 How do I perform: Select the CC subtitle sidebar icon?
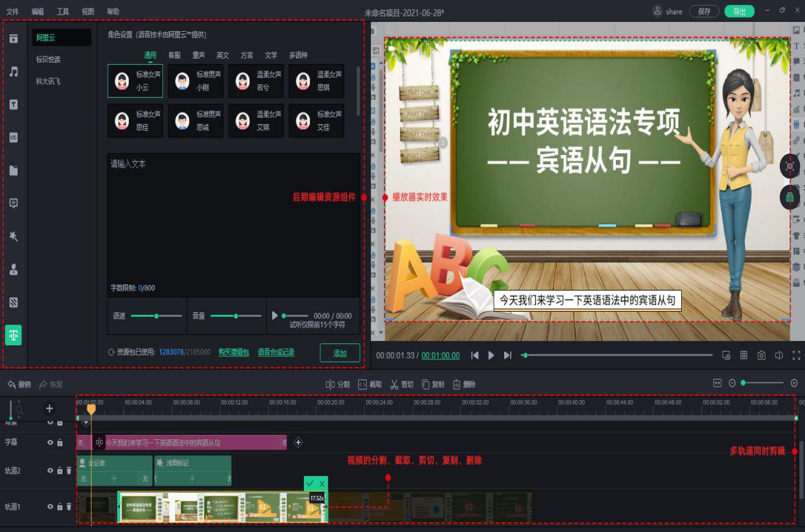(13, 137)
